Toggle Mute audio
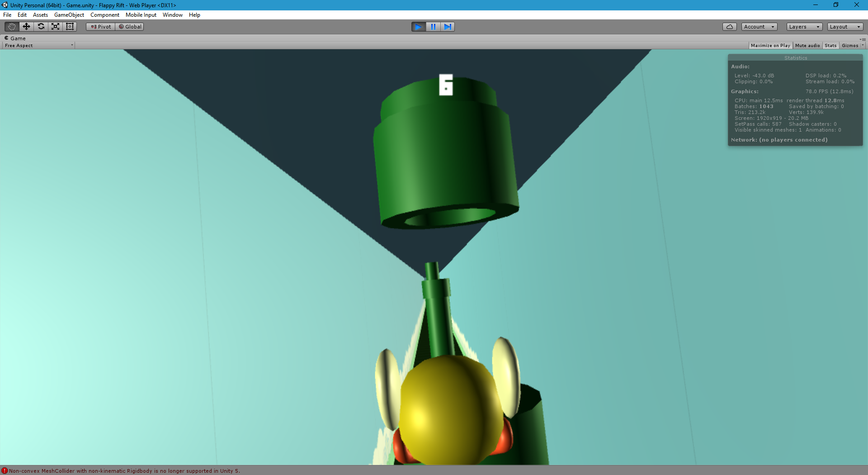Image resolution: width=868 pixels, height=475 pixels. click(x=807, y=45)
